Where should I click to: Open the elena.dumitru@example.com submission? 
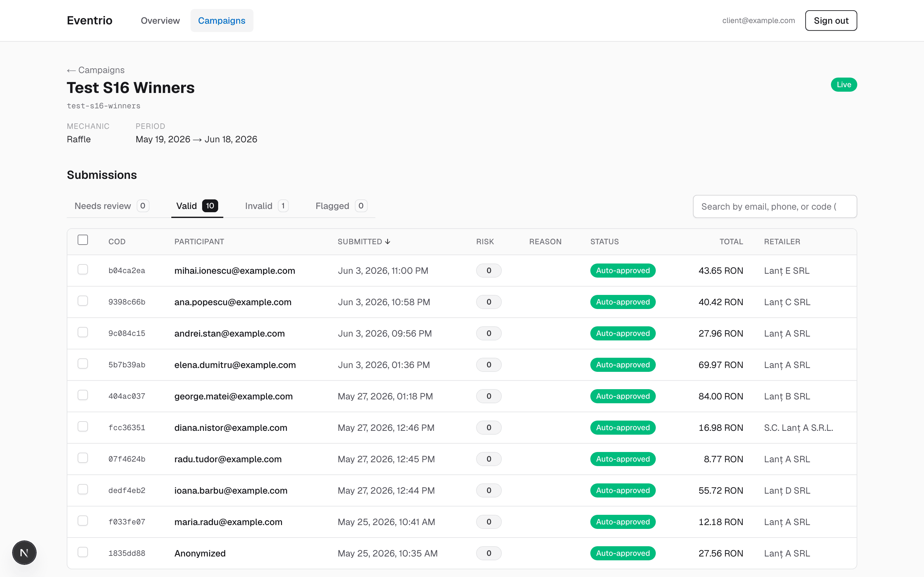(x=235, y=365)
